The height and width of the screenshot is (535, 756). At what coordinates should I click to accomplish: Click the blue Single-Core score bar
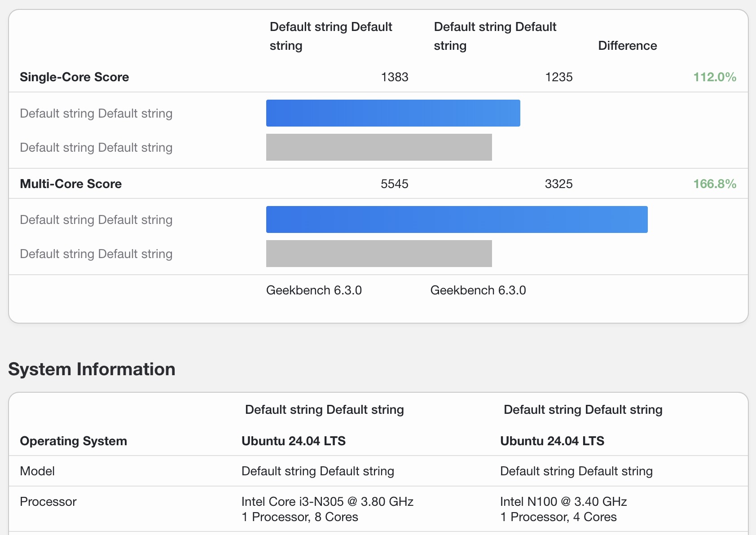pyautogui.click(x=393, y=113)
